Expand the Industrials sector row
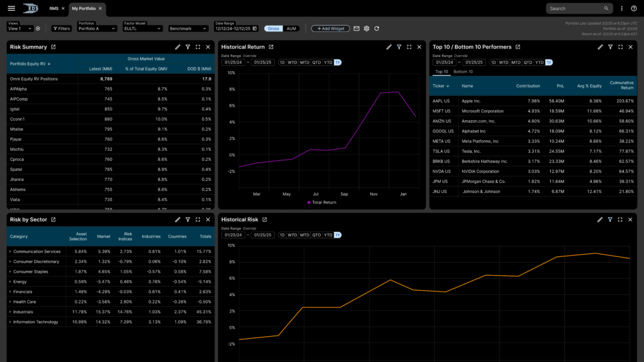The width and height of the screenshot is (644, 362). click(x=10, y=312)
